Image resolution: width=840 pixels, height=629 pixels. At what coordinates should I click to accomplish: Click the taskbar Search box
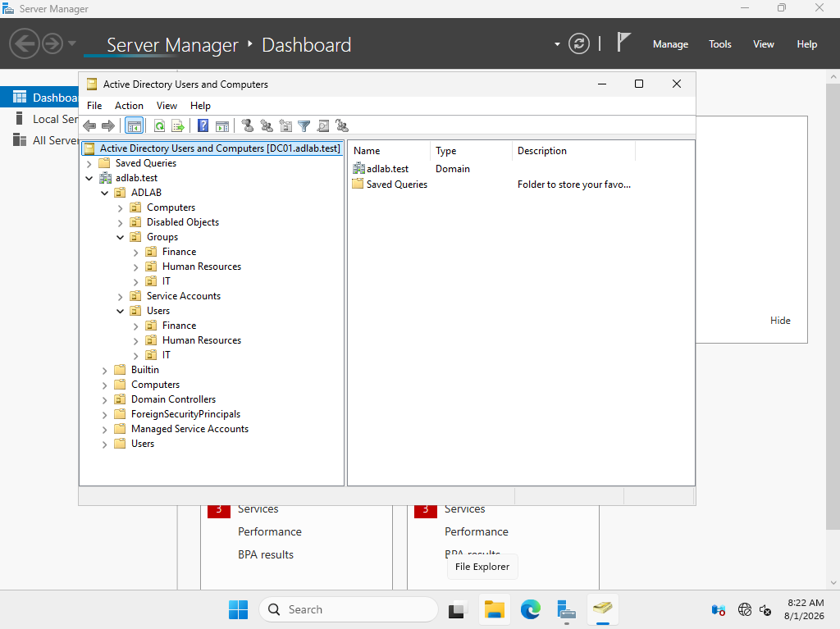click(x=349, y=609)
